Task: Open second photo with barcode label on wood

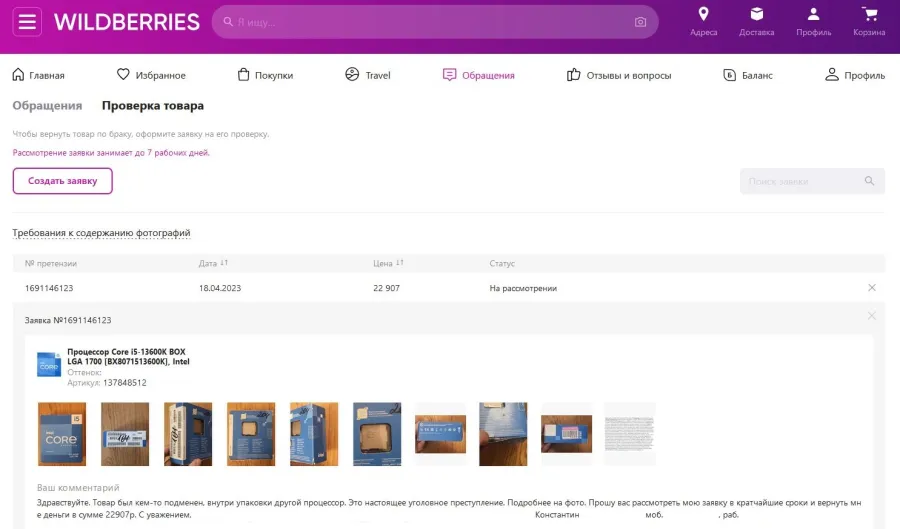Action: point(125,434)
